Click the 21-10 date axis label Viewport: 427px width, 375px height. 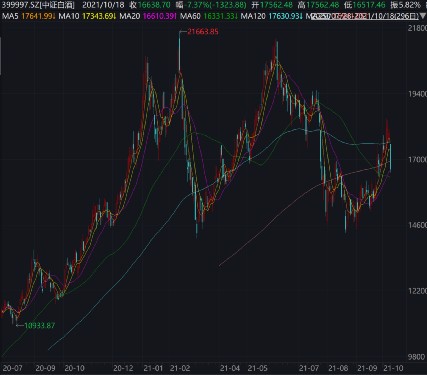(393, 368)
